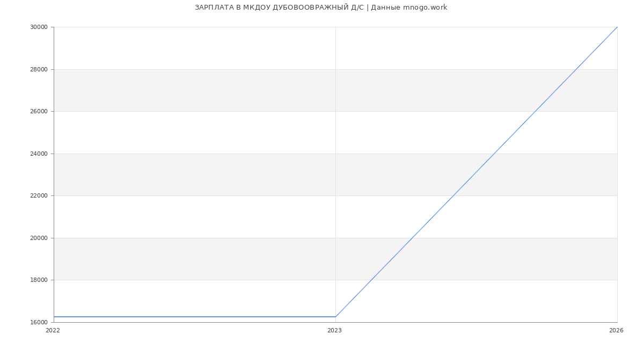Click the 20000 y-axis label

40,238
